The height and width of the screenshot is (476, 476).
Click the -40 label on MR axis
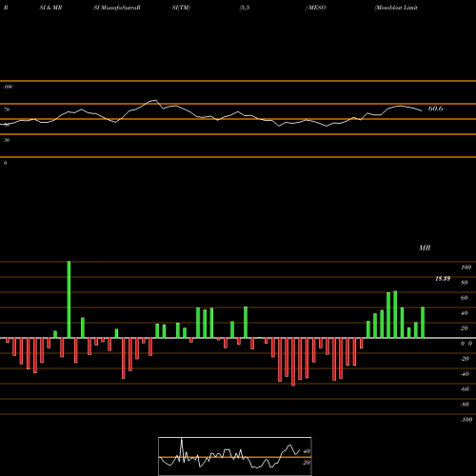tap(465, 374)
